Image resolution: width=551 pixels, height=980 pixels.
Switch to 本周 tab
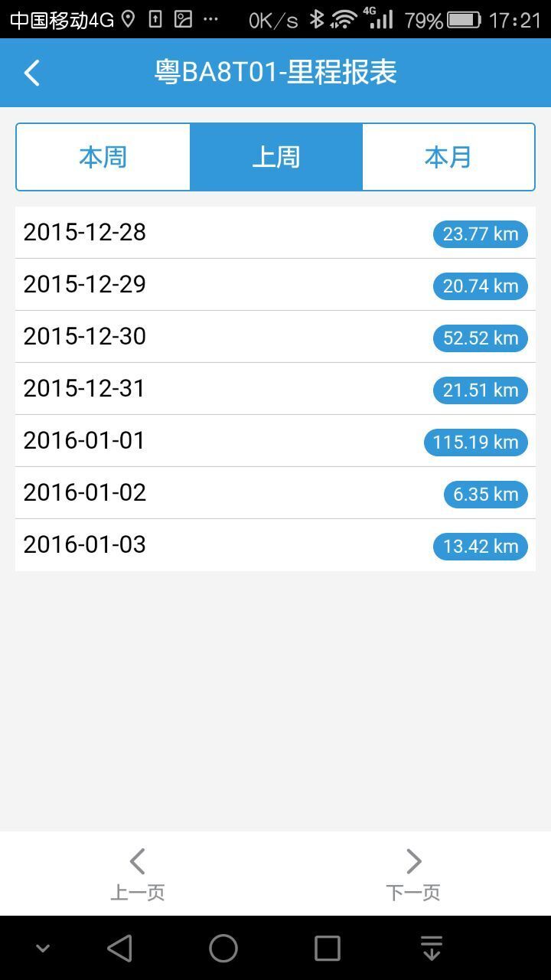(x=103, y=157)
